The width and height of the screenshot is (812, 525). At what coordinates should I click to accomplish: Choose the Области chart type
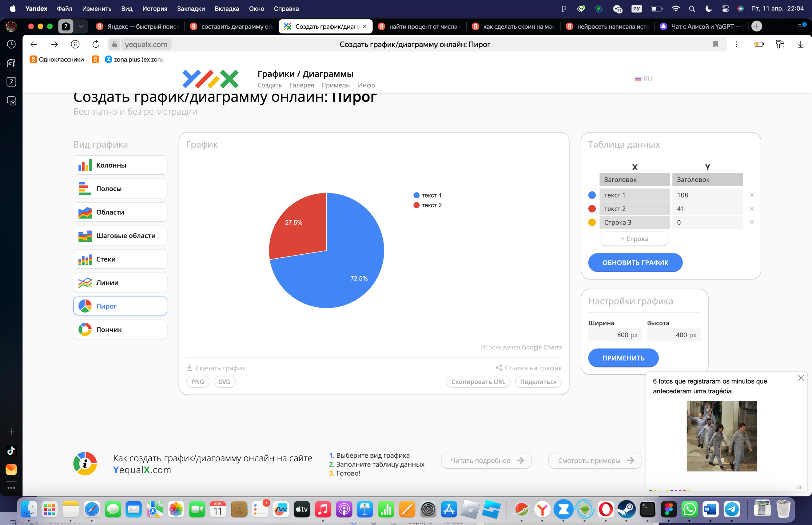point(120,212)
